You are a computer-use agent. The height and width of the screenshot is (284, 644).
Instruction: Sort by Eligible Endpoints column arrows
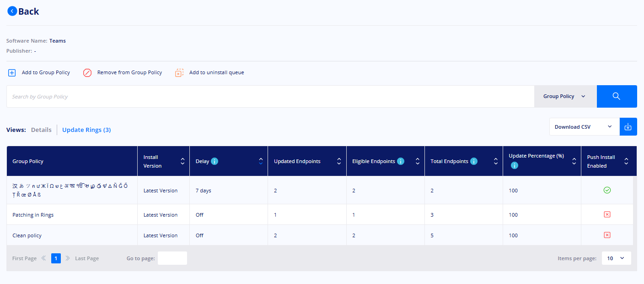[417, 161]
